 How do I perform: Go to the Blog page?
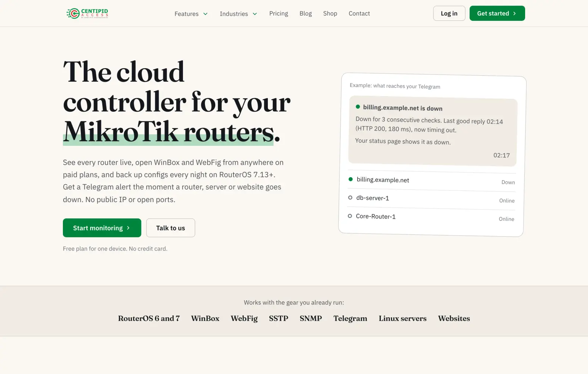click(x=305, y=14)
